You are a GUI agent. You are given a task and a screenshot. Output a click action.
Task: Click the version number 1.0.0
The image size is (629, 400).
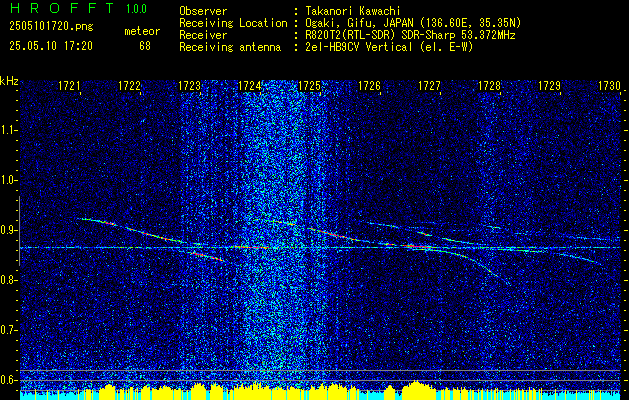pos(136,9)
